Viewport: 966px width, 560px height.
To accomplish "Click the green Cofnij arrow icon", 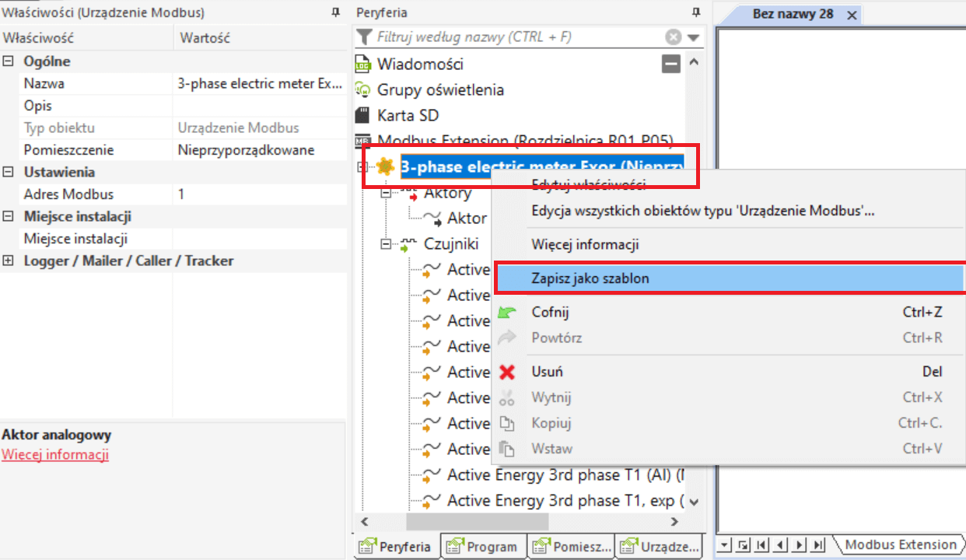I will [x=507, y=313].
